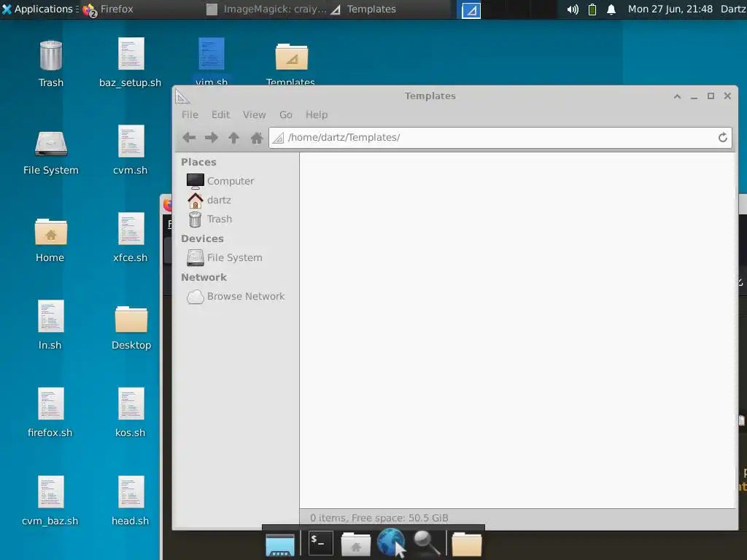Open the Go menu
Image resolution: width=747 pixels, height=560 pixels.
pos(286,114)
